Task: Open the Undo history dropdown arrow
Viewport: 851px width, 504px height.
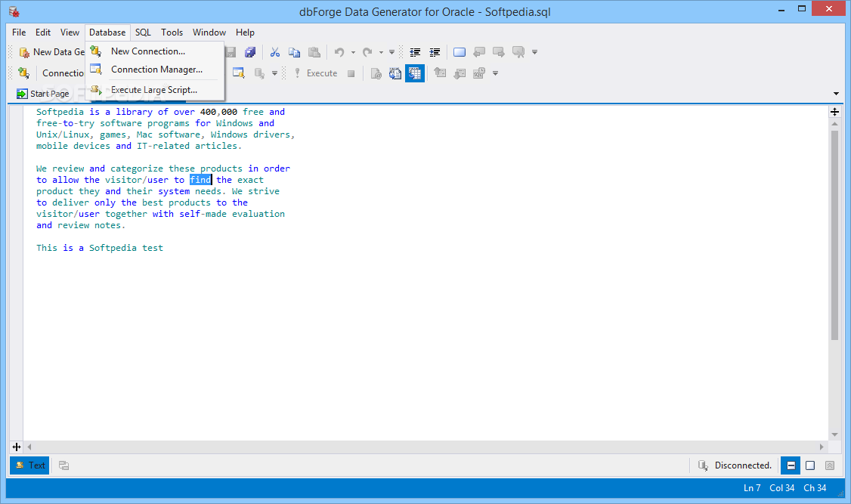Action: pos(353,53)
